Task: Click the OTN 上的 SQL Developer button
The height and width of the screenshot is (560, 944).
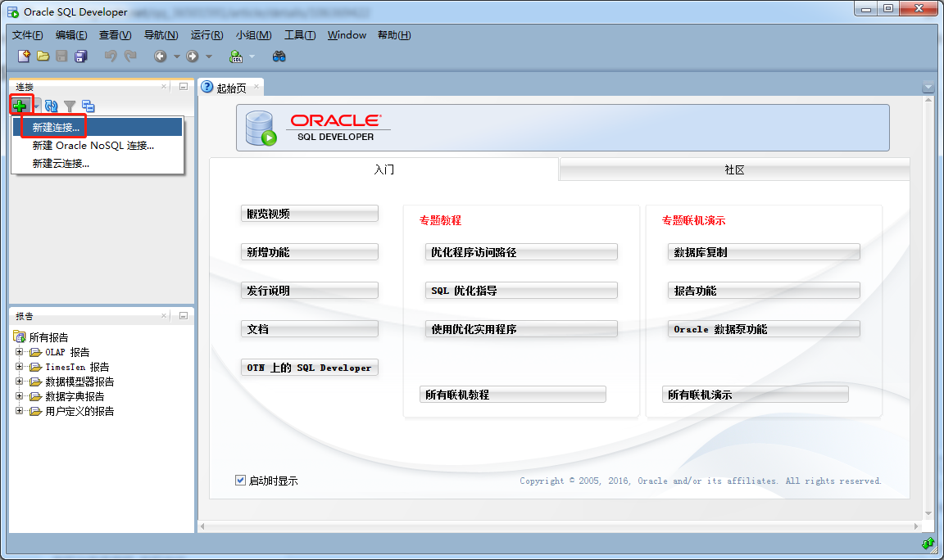Action: (310, 368)
